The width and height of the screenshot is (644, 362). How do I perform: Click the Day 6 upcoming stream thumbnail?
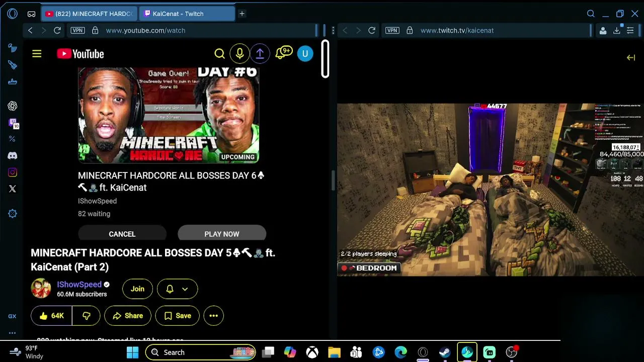click(169, 115)
